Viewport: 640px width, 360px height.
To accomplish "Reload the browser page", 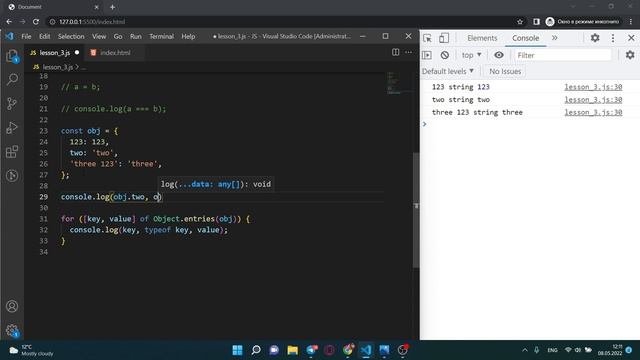I will click(36, 22).
